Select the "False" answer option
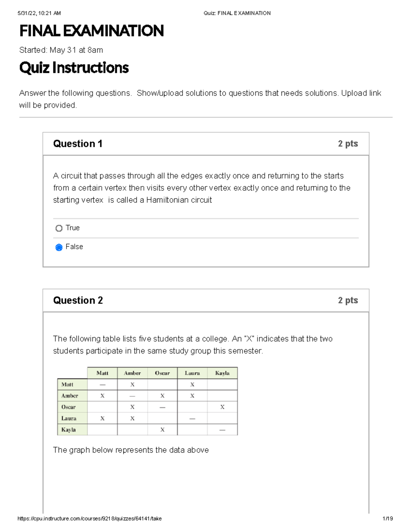This screenshot has width=411, height=532. pos(74,246)
